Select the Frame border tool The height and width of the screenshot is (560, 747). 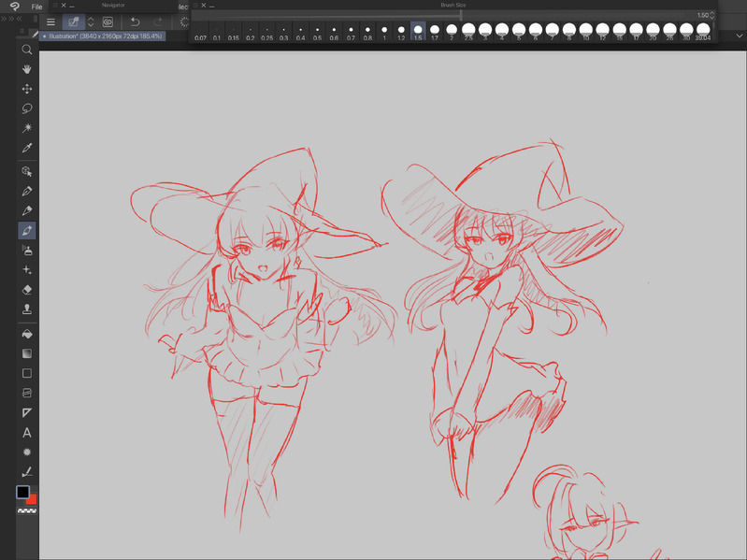pos(27,393)
